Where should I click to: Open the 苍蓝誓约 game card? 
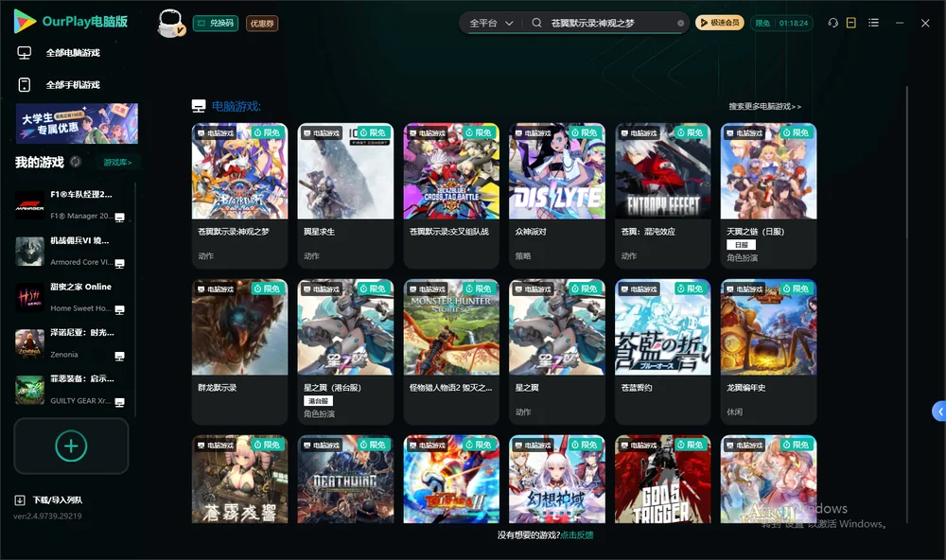[x=663, y=352]
